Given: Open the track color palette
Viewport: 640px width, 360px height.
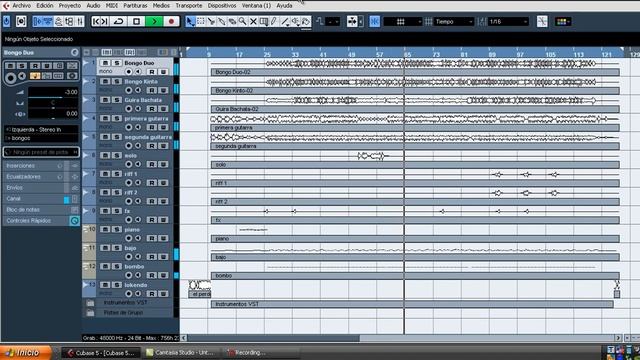Looking at the screenshot, I should [562, 22].
